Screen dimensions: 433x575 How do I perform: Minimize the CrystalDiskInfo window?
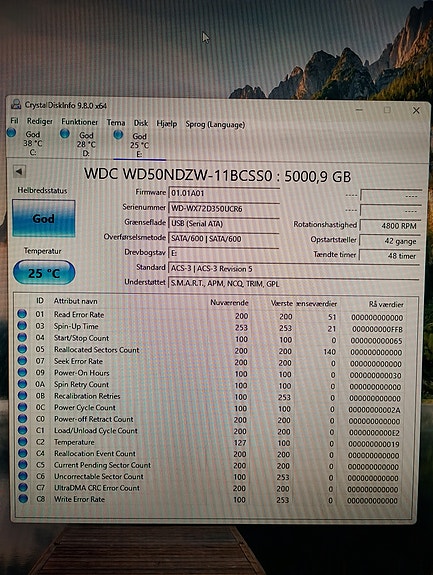(359, 109)
